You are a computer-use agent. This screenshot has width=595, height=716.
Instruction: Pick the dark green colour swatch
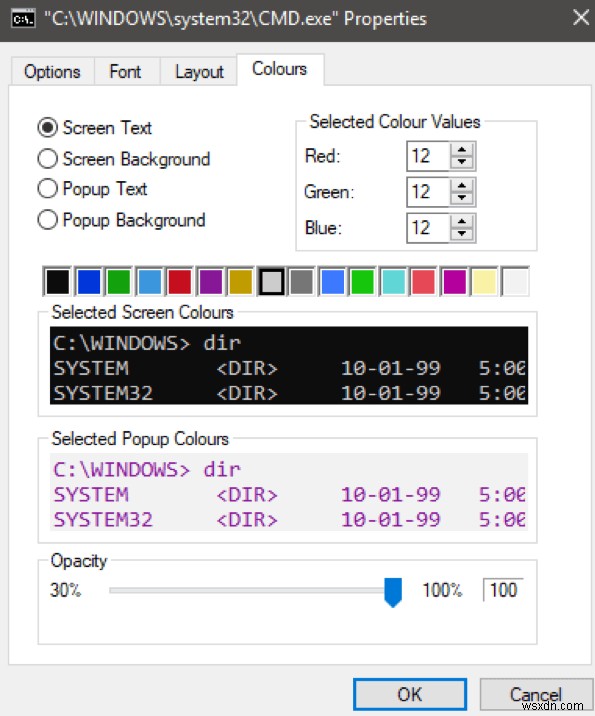[x=119, y=281]
